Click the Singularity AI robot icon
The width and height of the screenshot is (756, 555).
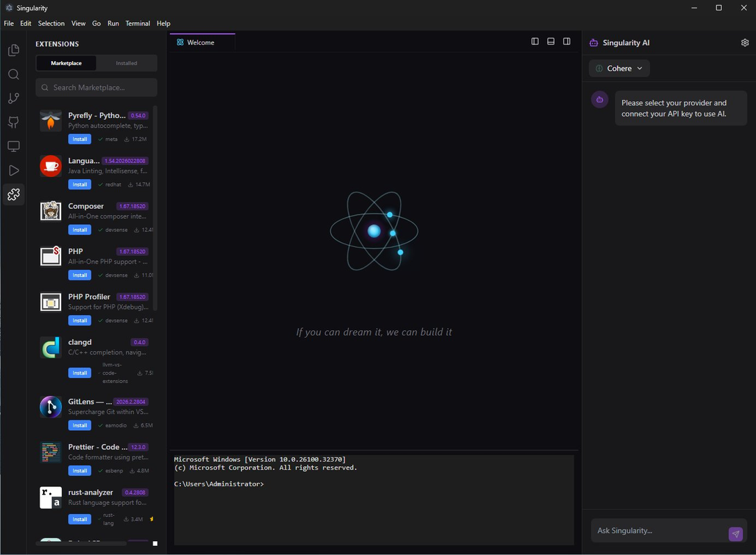click(593, 42)
